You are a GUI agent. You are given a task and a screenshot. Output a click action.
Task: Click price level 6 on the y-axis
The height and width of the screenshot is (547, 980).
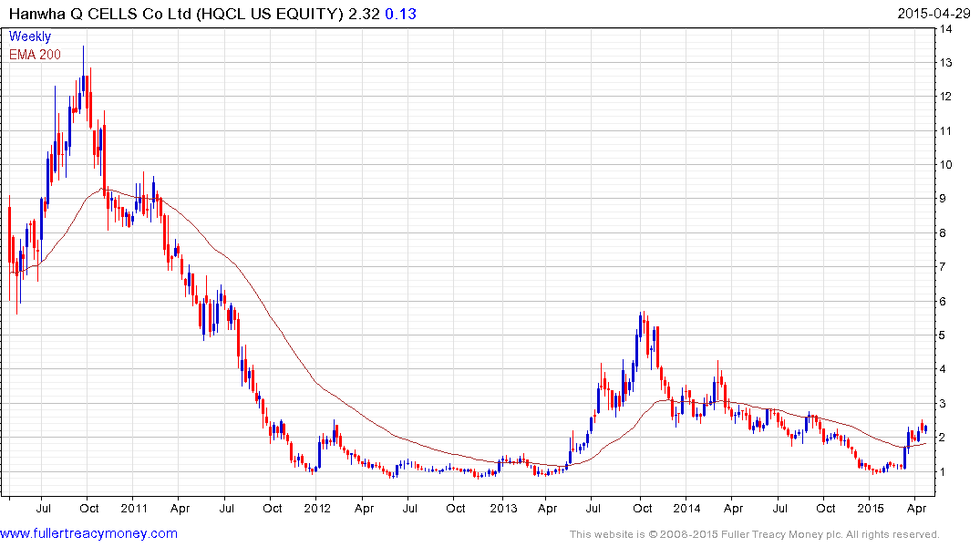944,302
